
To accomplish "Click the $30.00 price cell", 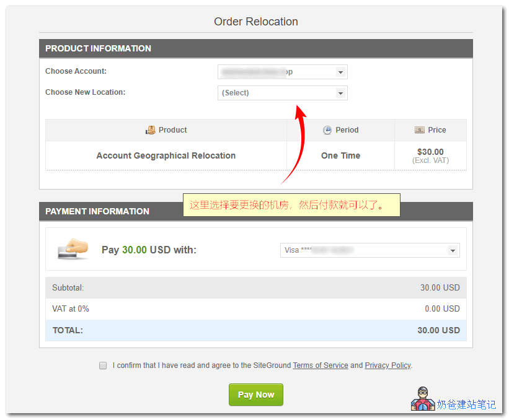I will pos(430,155).
